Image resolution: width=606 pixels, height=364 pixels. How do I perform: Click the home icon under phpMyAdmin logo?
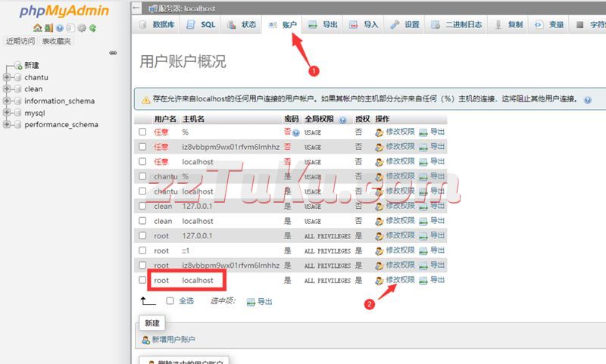coord(37,28)
